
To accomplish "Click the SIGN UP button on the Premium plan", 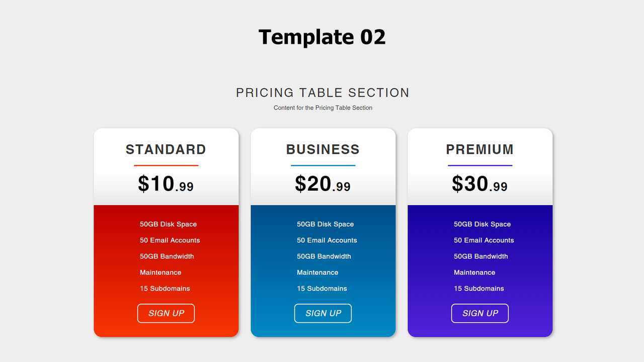I will (480, 313).
